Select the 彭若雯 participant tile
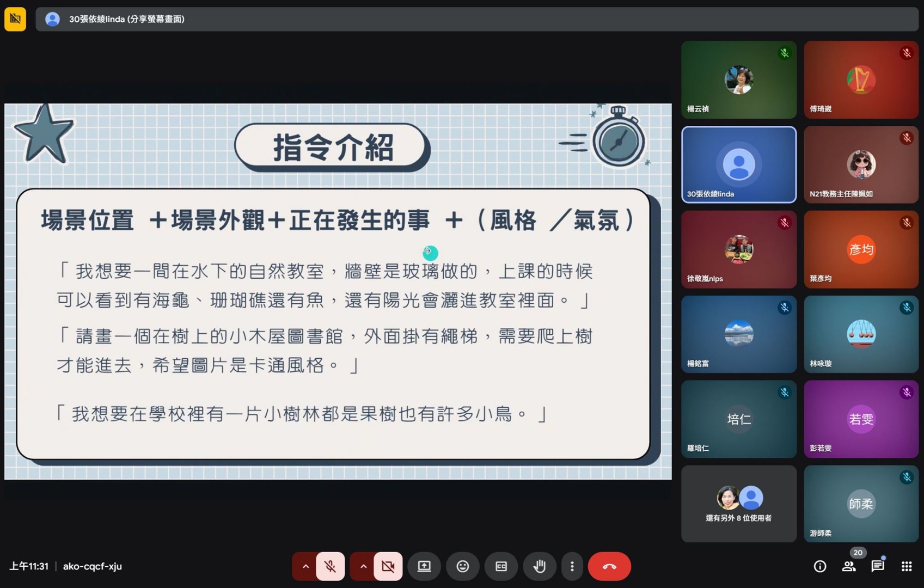The image size is (924, 588). [861, 419]
